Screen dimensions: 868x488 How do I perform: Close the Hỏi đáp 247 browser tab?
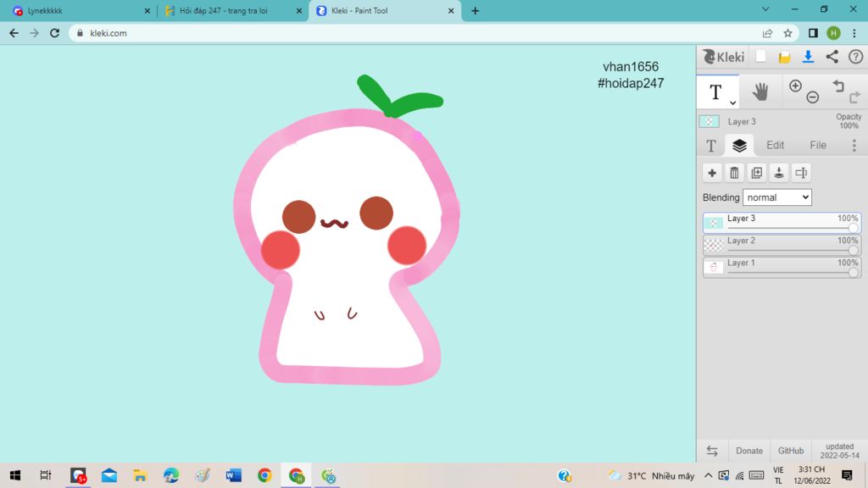coord(299,10)
